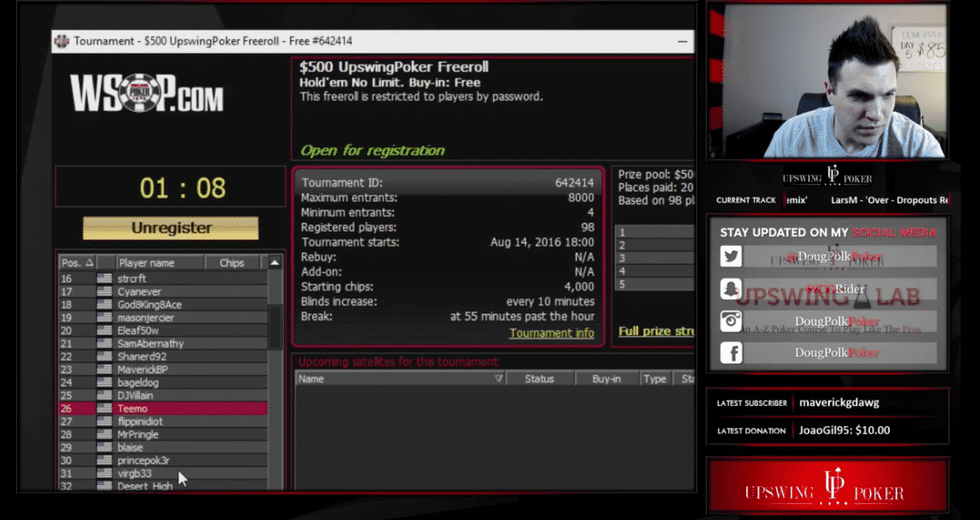Click the countdown timer 01 : 08
980x520 pixels.
(182, 188)
